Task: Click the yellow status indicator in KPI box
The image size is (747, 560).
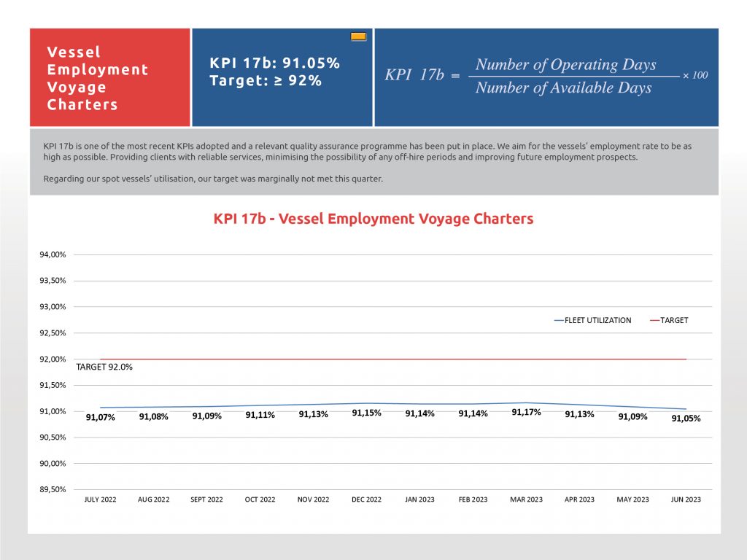Action: click(x=358, y=36)
